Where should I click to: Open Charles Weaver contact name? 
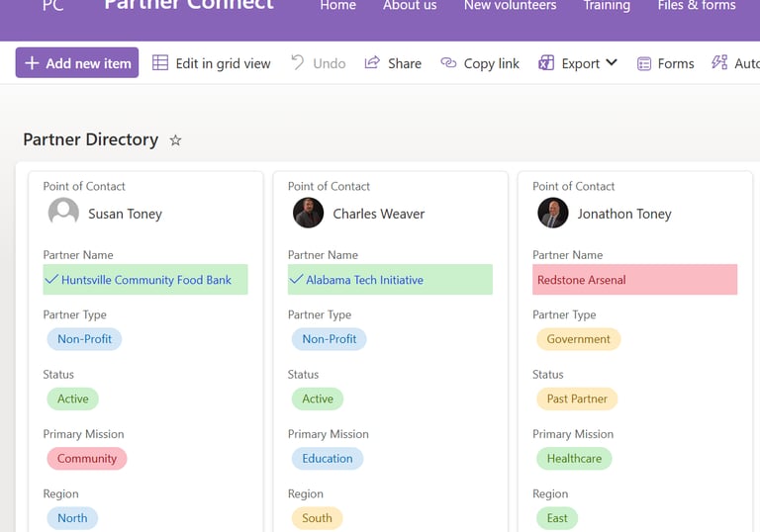379,214
